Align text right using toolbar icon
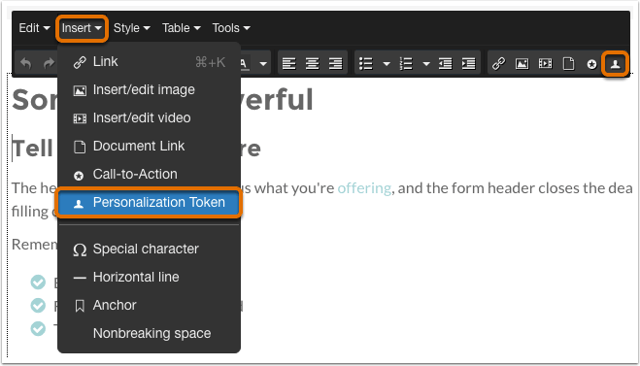This screenshot has width=640, height=366. [x=336, y=63]
